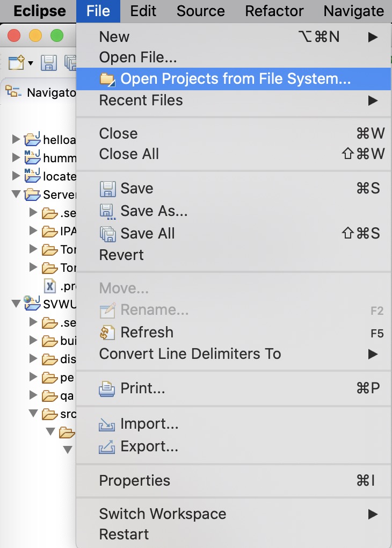Select the dis folder icon
This screenshot has width=392, height=548.
coord(49,359)
